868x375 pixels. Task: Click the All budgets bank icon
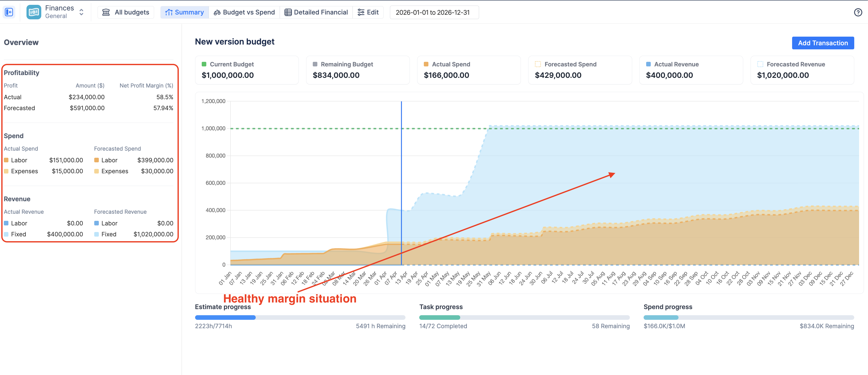[106, 12]
